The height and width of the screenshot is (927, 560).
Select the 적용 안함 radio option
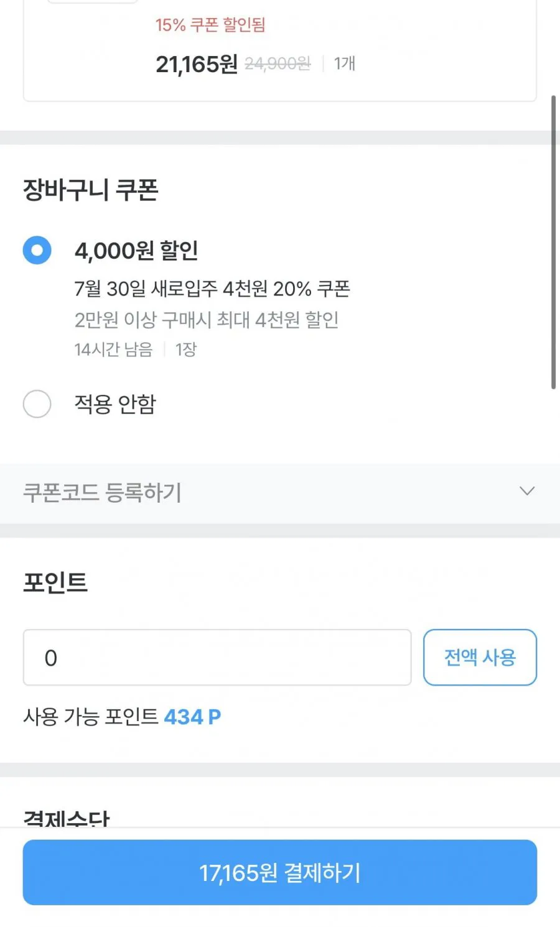37,404
